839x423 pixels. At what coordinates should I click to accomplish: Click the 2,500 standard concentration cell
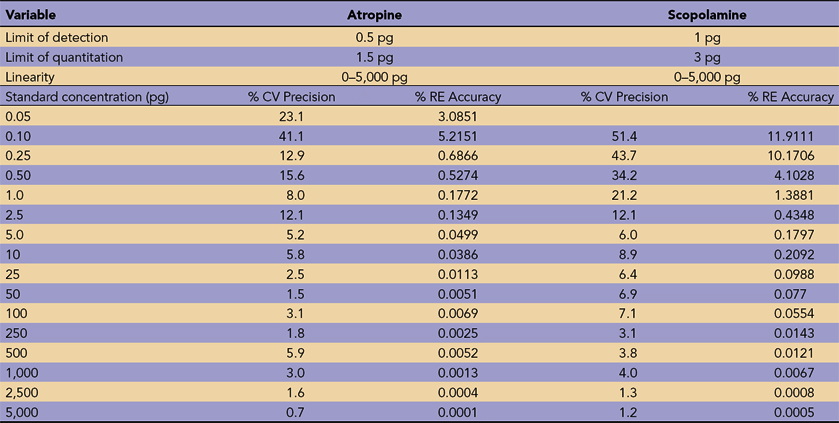pos(23,394)
